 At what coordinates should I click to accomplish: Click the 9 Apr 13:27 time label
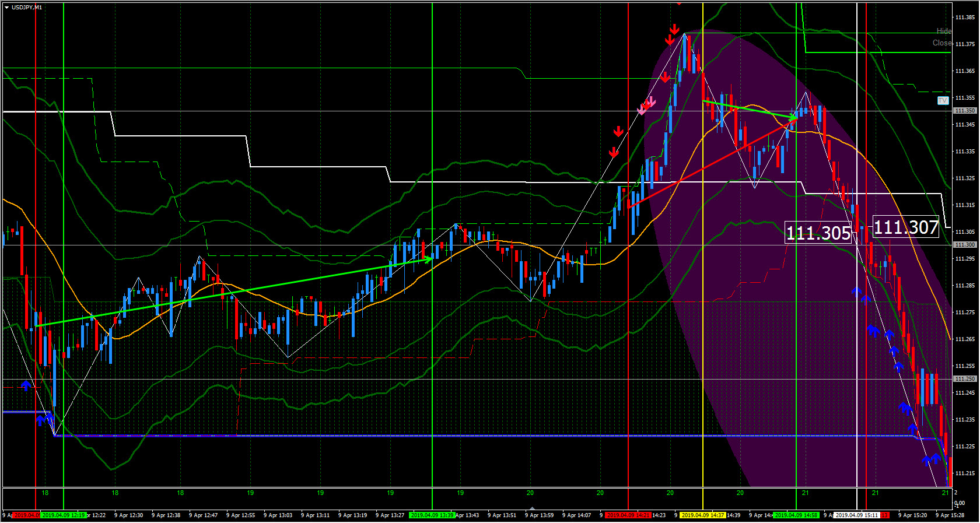pos(390,515)
